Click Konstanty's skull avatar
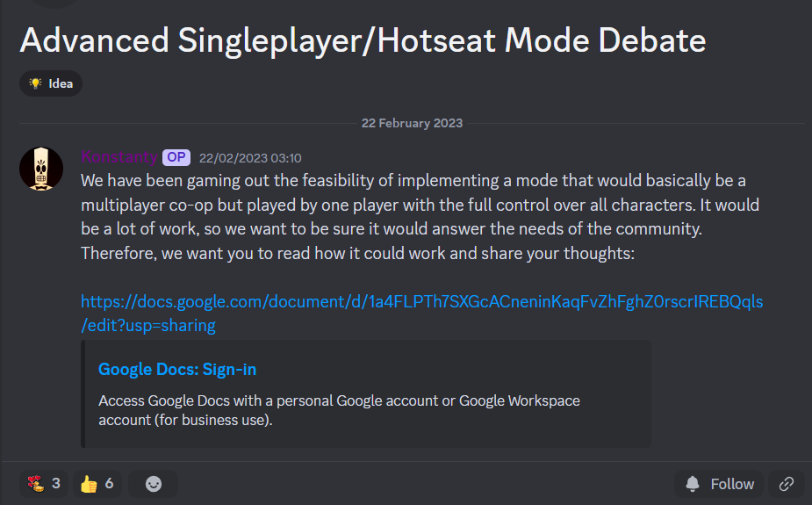The image size is (812, 505). (x=41, y=169)
